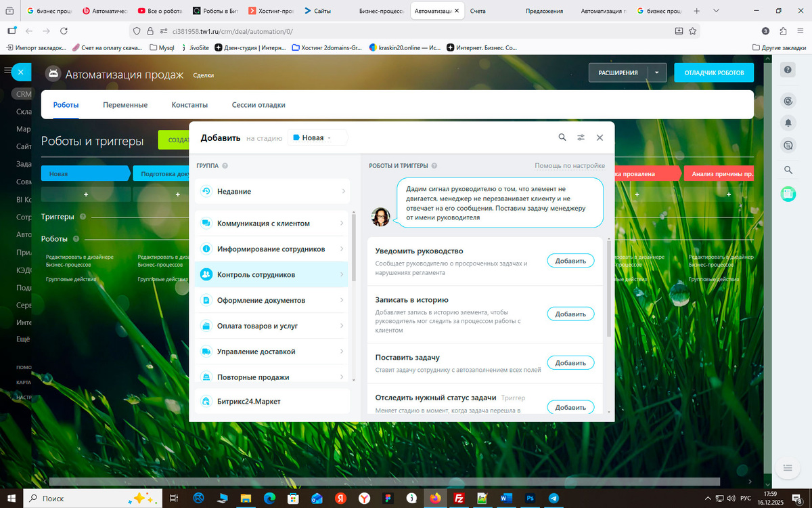Switch to Переменные tab
This screenshot has height=508, width=812.
(x=125, y=105)
